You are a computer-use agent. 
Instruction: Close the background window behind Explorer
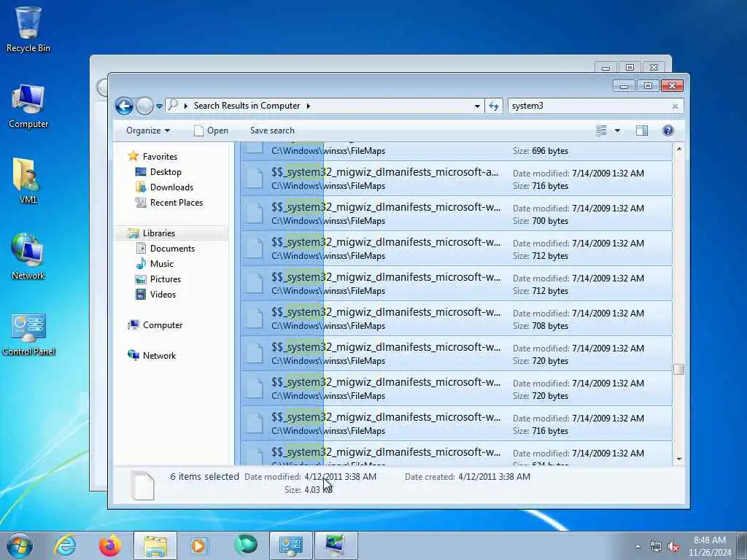[x=654, y=68]
